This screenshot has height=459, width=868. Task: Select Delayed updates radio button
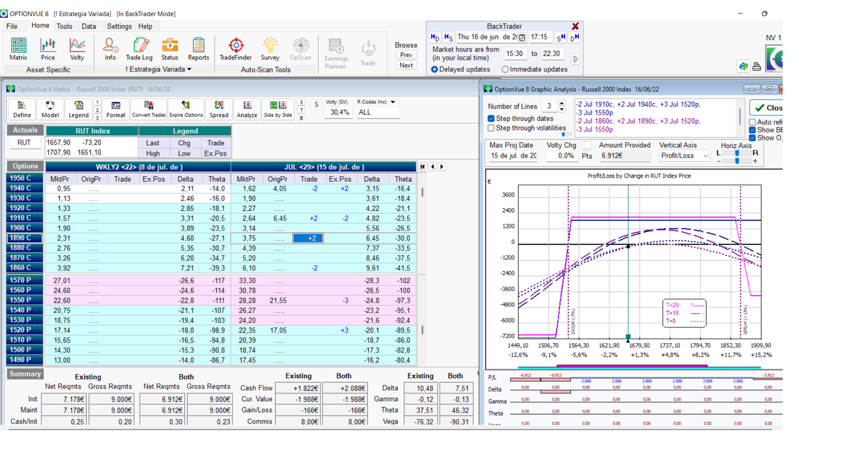(434, 70)
